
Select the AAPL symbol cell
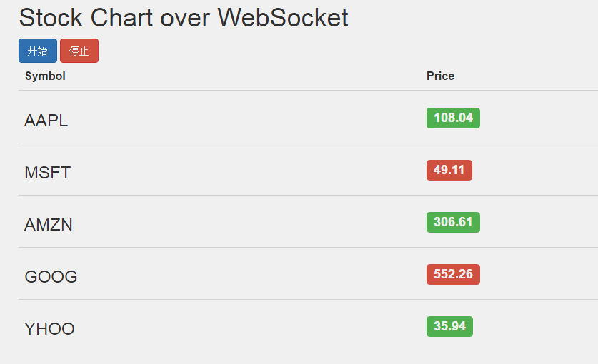(x=46, y=121)
